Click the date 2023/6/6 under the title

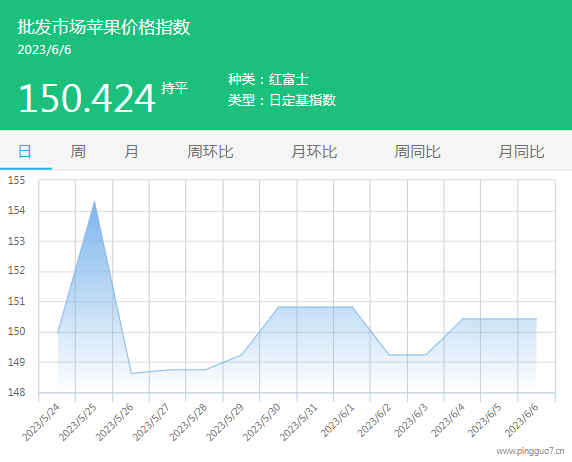tap(44, 50)
